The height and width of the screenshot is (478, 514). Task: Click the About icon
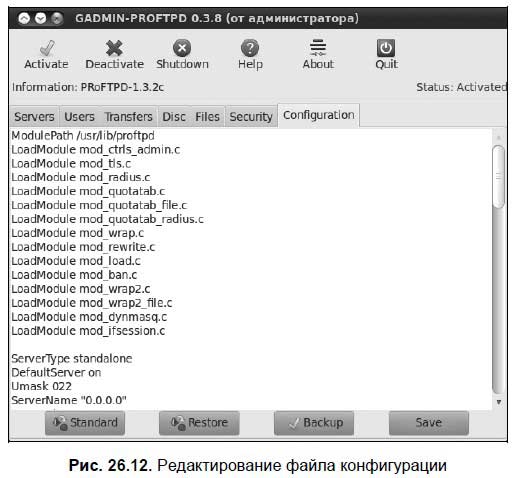318,48
